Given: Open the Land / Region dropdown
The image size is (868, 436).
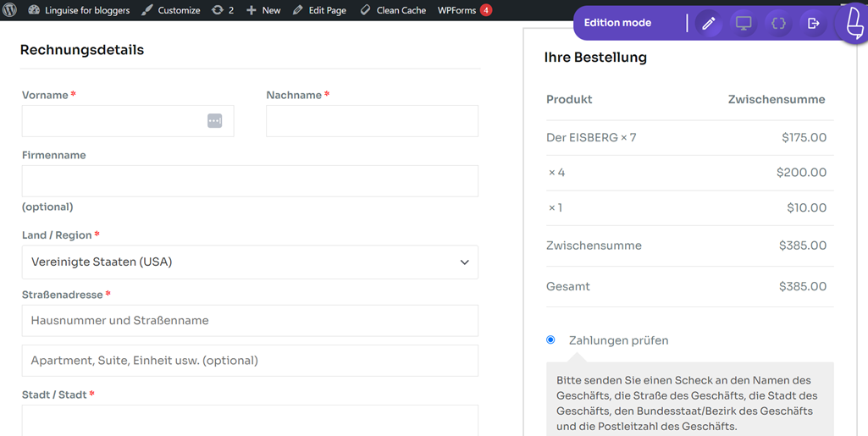Looking at the screenshot, I should pos(250,262).
